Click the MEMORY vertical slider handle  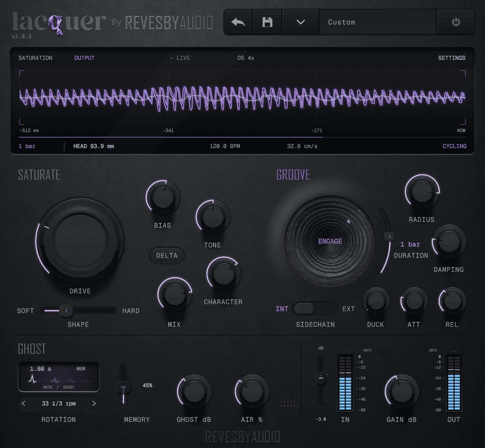pyautogui.click(x=123, y=388)
